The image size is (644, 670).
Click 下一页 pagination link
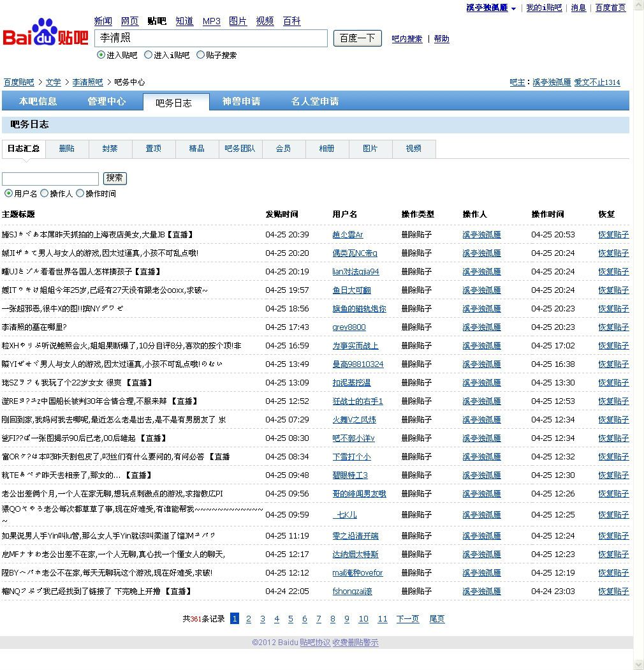408,619
